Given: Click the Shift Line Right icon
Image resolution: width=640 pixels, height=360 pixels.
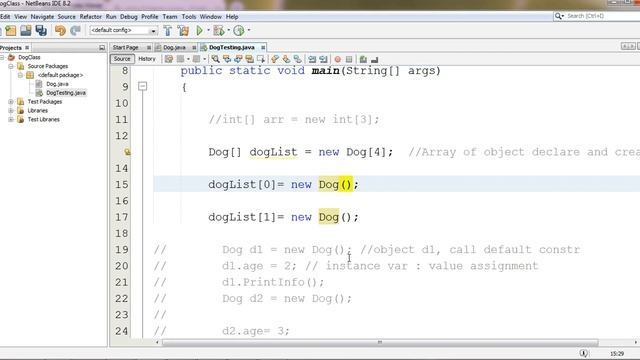Looking at the screenshot, I should pyautogui.click(x=323, y=59).
